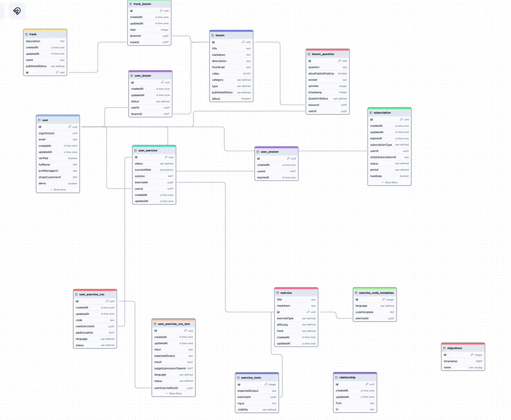
Task: Click codeTemplate row in exercise_code_templates
Action: coord(375,312)
